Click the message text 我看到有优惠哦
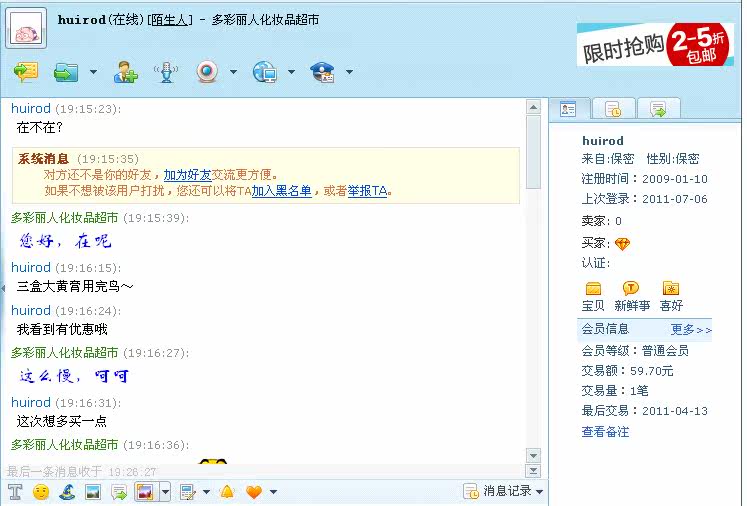The height and width of the screenshot is (506, 747). pos(62,329)
